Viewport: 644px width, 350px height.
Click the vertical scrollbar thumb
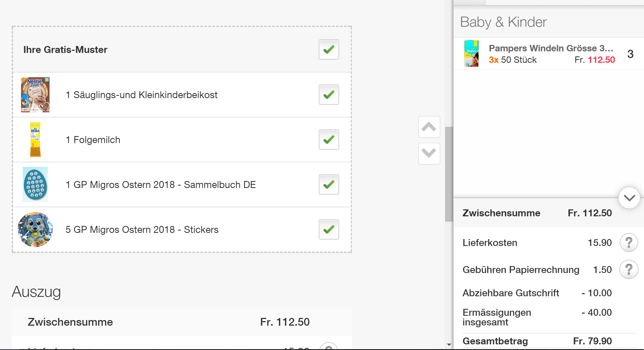(x=449, y=174)
